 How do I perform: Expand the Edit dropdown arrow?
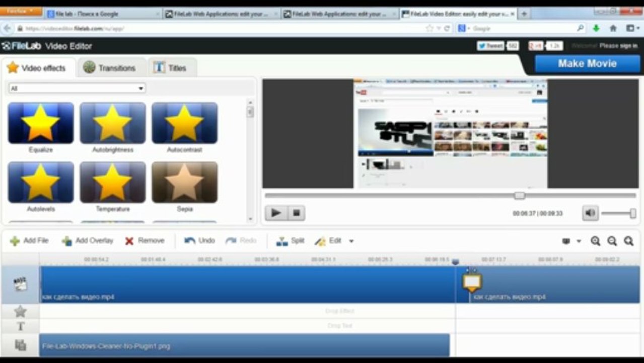(x=351, y=241)
